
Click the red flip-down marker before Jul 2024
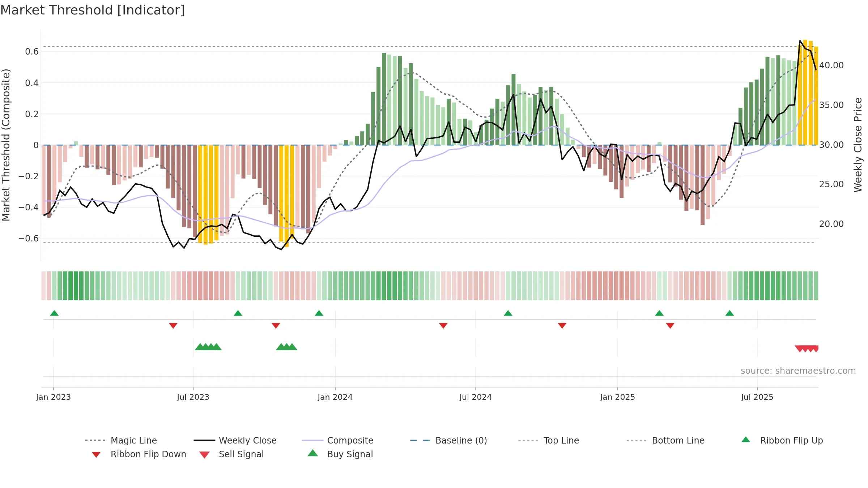[443, 326]
